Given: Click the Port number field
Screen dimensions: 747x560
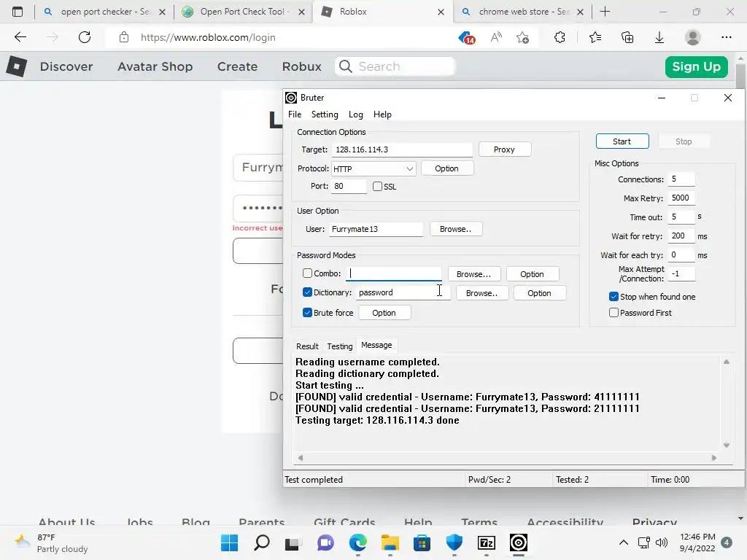Looking at the screenshot, I should coord(349,186).
